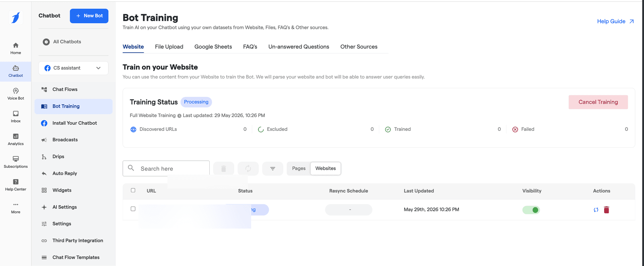This screenshot has width=644, height=266.
Task: Click the Trained checkmark icon
Action: 388,130
